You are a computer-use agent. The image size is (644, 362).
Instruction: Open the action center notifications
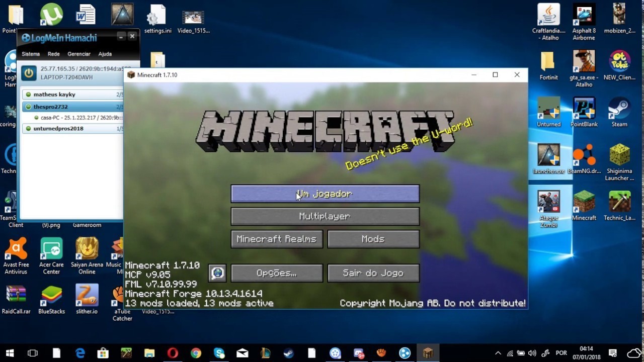pos(613,353)
